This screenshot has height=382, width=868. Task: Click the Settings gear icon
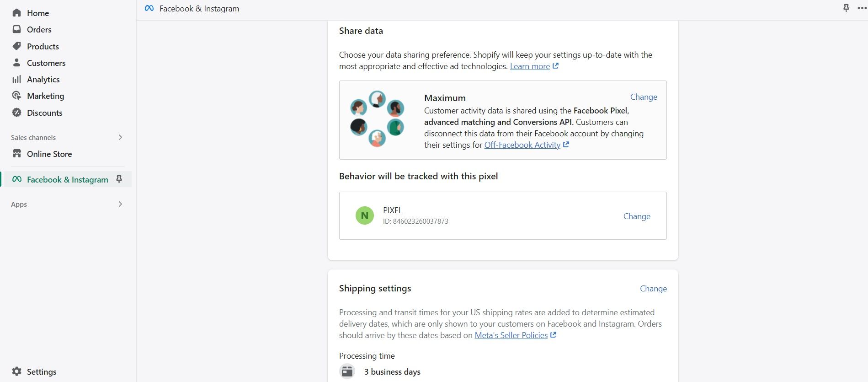point(17,371)
